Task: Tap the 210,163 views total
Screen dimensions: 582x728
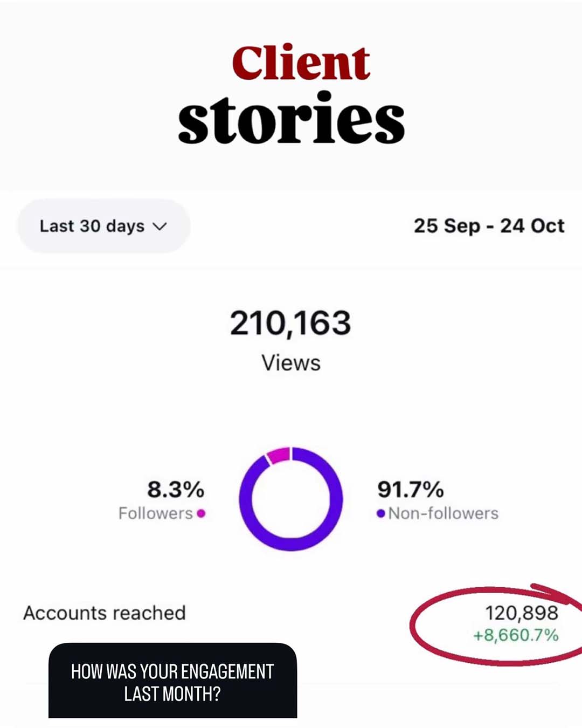Action: pyautogui.click(x=290, y=323)
